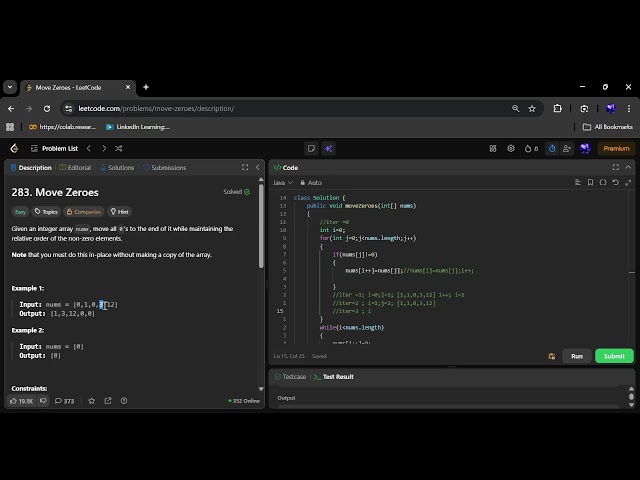Open browser extensions puzzle icon

pos(558,109)
